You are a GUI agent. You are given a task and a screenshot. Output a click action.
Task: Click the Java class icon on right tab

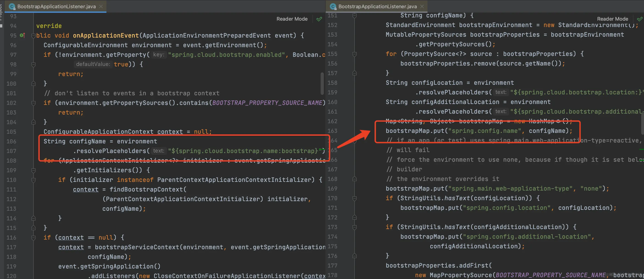click(x=333, y=6)
